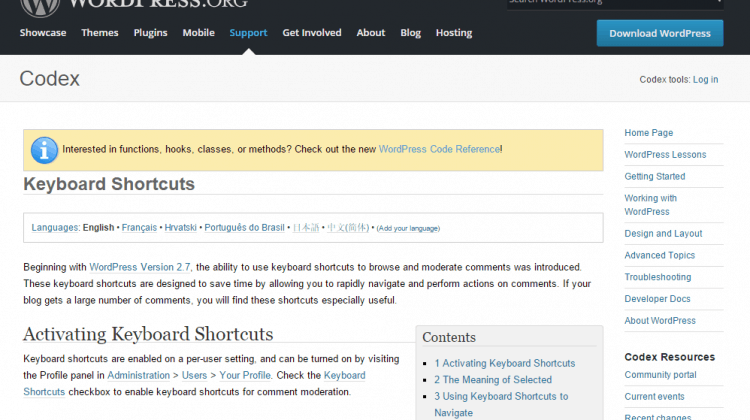
Task: Click the Keyboard Shortcuts page title
Action: click(x=109, y=184)
